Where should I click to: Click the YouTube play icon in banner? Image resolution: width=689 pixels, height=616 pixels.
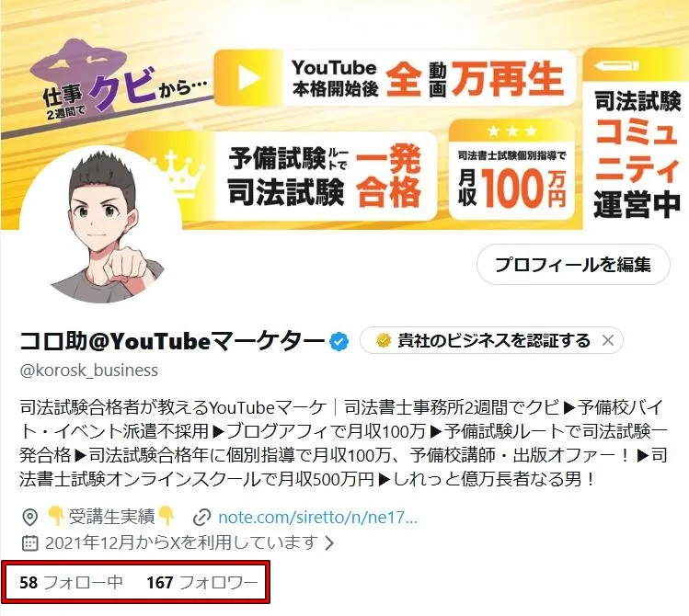[248, 78]
